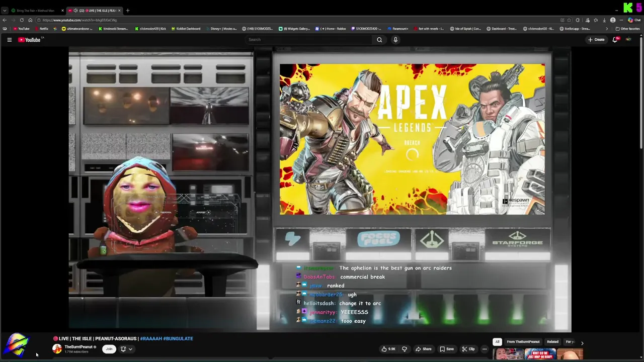Open the WHAT DID WE JUST DROP thumbnail
The width and height of the screenshot is (644, 362).
[x=540, y=354]
